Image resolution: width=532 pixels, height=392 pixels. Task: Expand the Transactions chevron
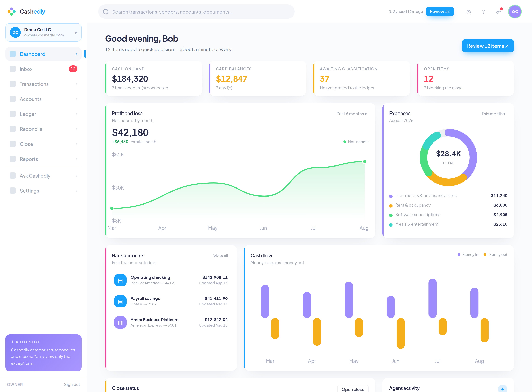77,84
